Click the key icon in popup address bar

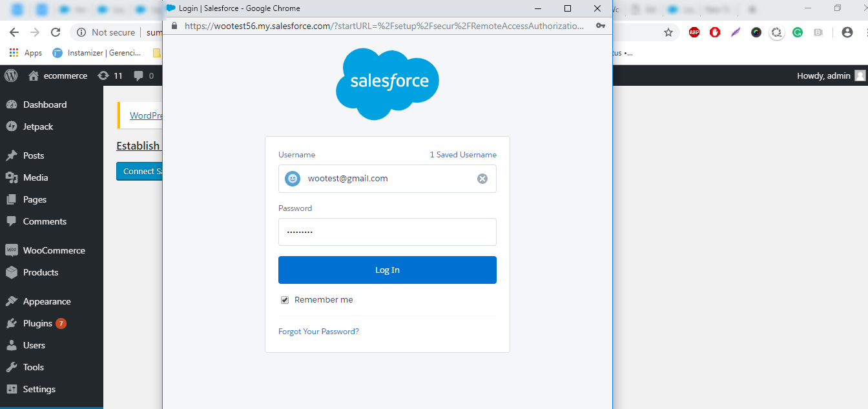coord(601,26)
